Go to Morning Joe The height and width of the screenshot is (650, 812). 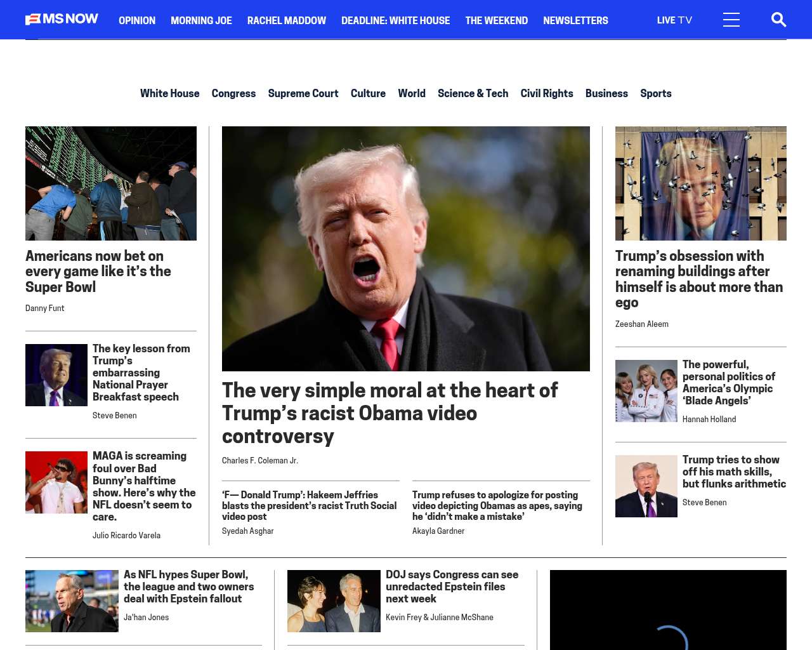[201, 20]
